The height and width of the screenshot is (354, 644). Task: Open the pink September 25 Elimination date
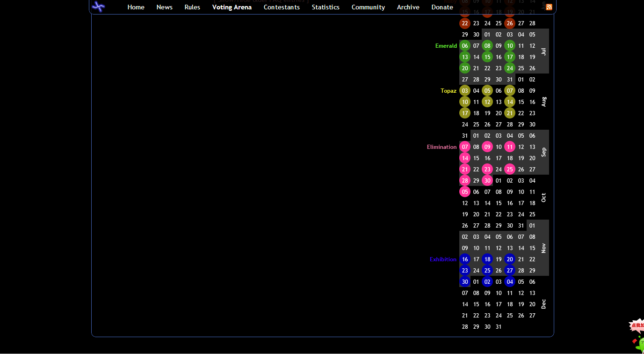(x=510, y=170)
